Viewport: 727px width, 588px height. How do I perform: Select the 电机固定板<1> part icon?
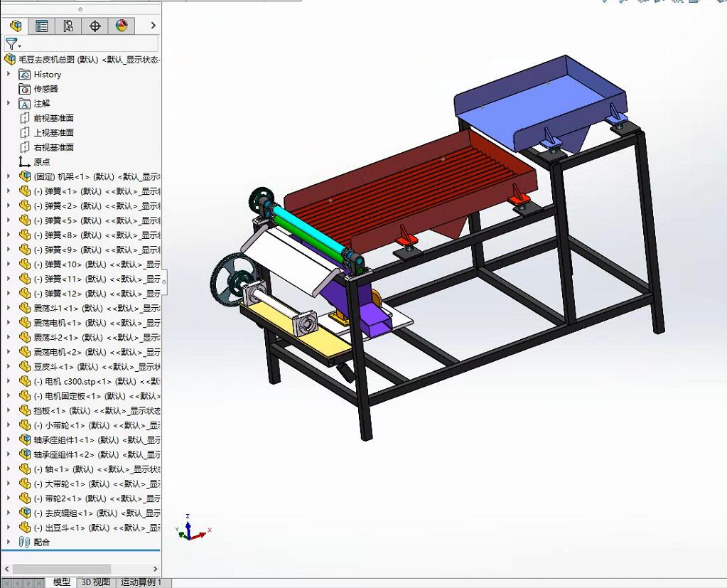pos(25,395)
